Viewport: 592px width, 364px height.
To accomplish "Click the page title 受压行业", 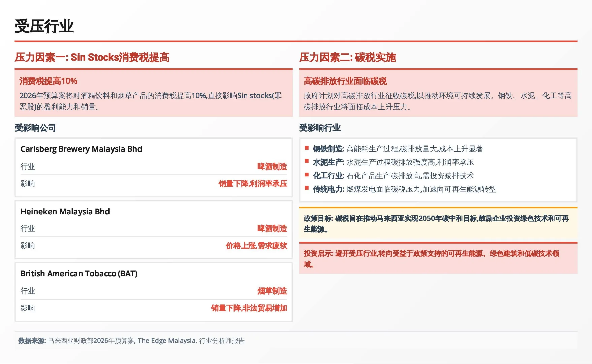I will click(44, 26).
